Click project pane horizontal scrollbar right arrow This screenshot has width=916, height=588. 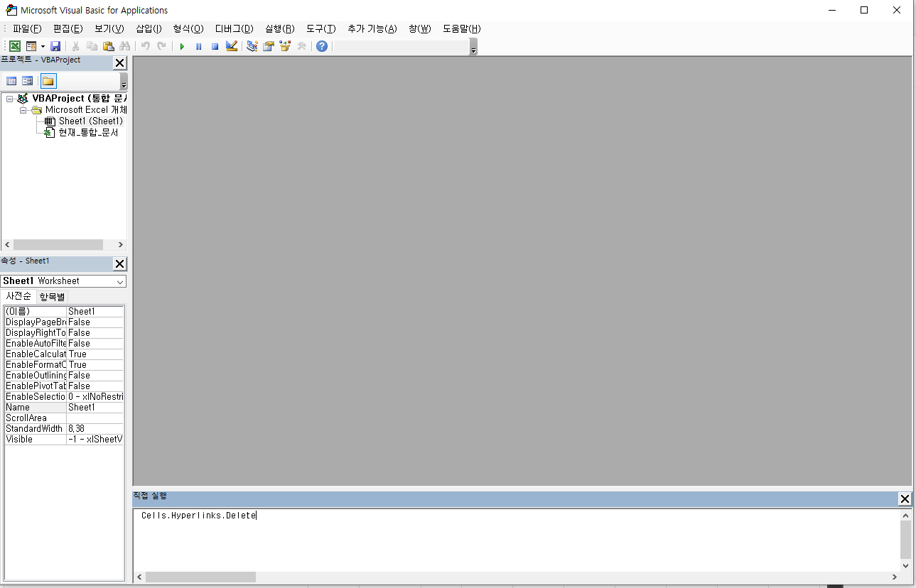coord(121,244)
